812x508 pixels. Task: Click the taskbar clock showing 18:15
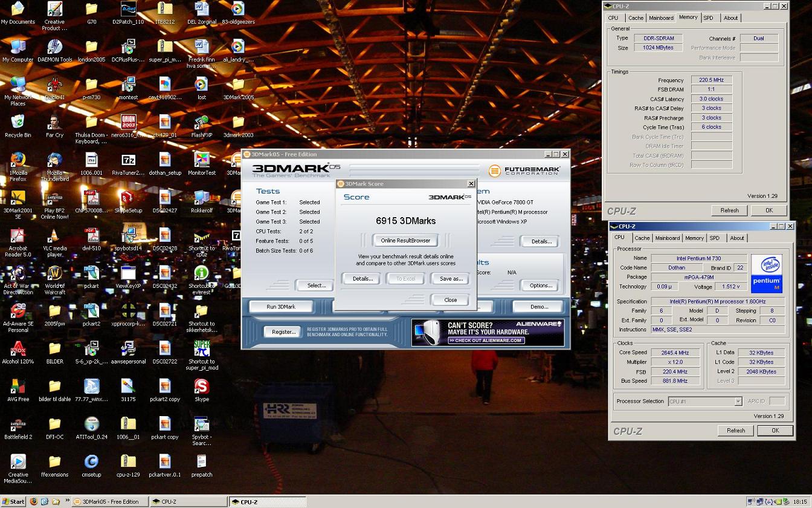pos(802,501)
